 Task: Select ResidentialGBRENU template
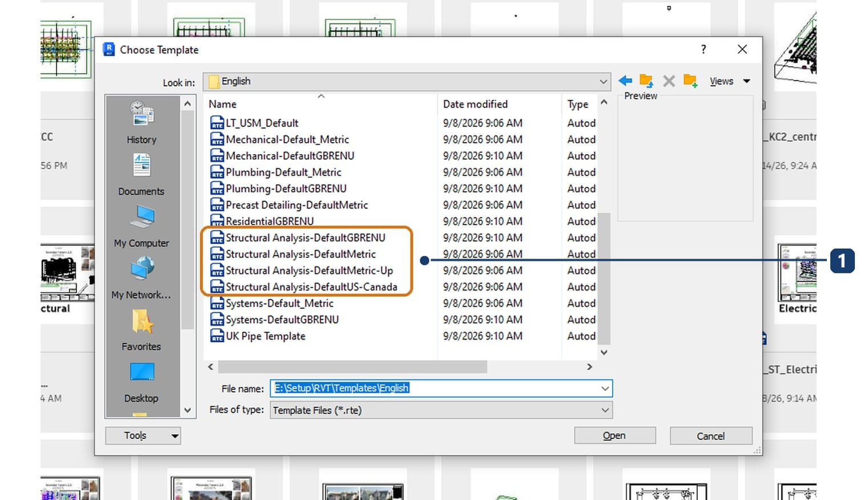(270, 221)
